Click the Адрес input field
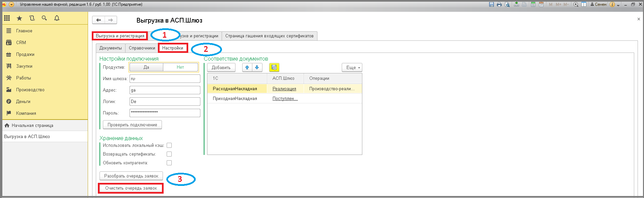Image resolution: width=644 pixels, height=198 pixels. [165, 90]
